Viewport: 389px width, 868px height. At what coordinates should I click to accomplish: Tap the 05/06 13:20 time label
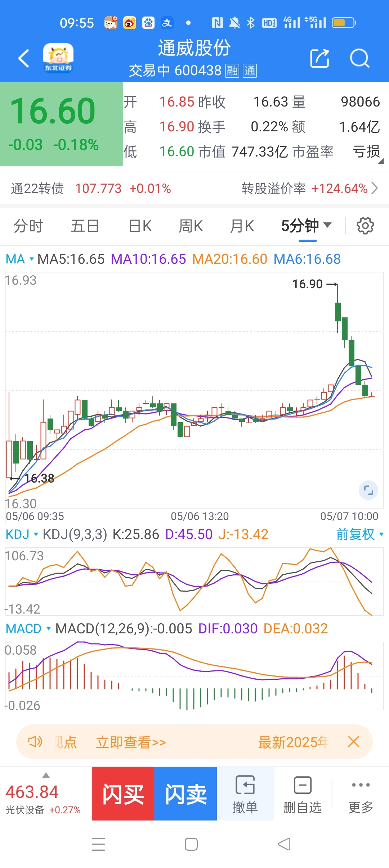[x=200, y=516]
